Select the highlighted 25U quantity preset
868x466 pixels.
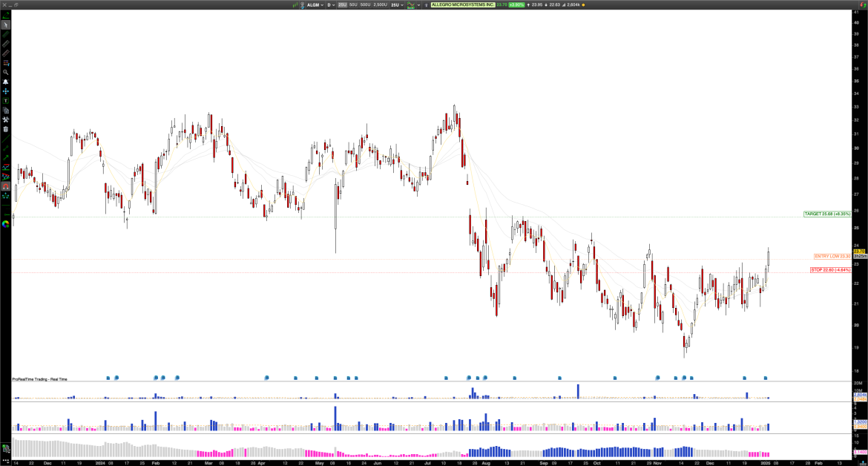click(x=343, y=4)
